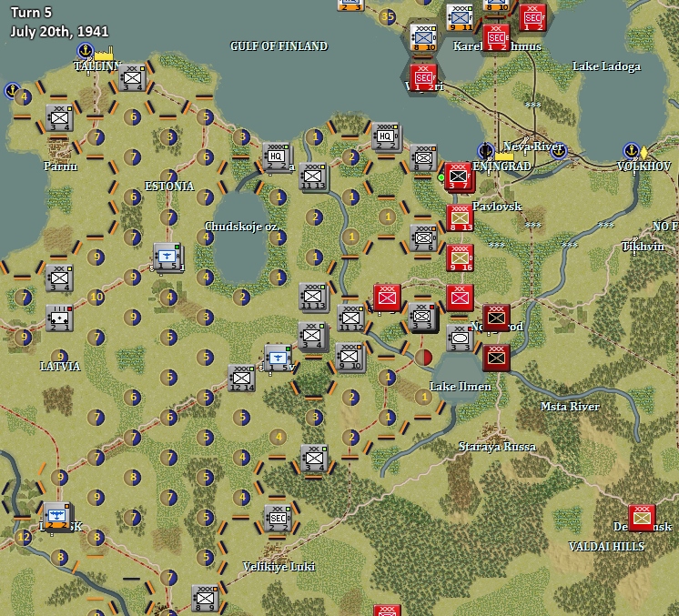Click the supply marker showing 10

[x=96, y=297]
